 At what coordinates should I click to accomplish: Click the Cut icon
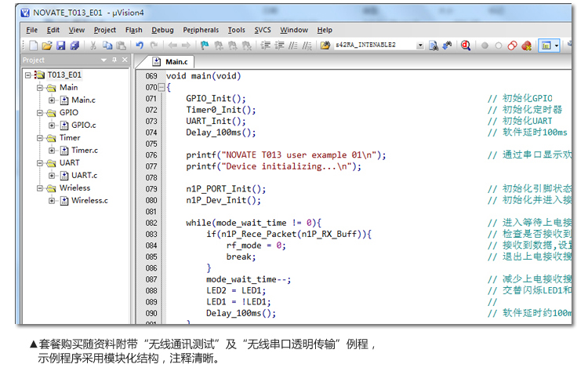pos(93,46)
